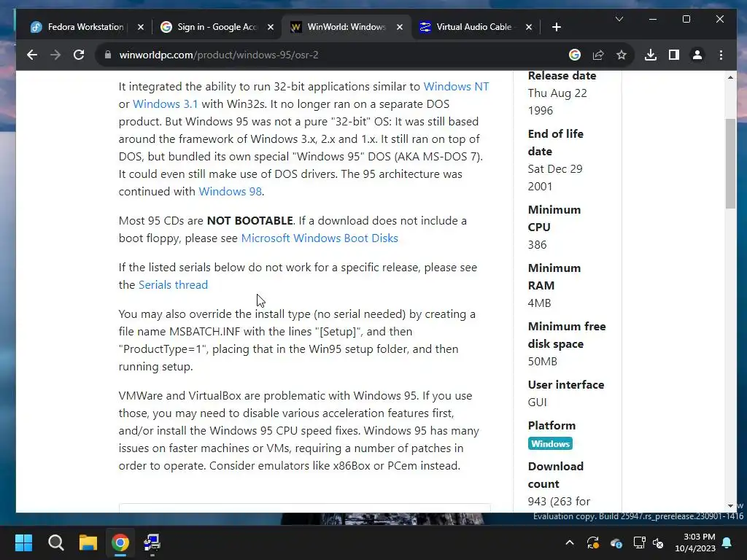747x560 pixels.
Task: Open the Serials thread link
Action: click(173, 285)
